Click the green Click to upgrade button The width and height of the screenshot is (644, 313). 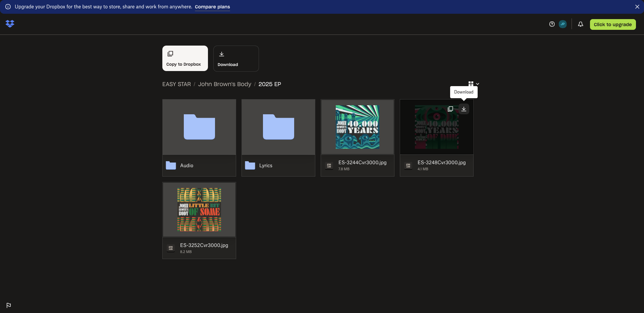(x=612, y=24)
